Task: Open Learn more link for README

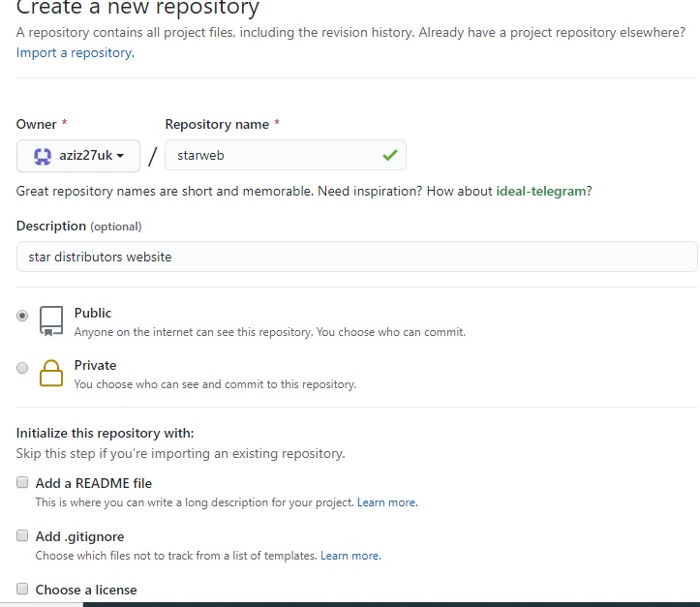Action: (387, 502)
